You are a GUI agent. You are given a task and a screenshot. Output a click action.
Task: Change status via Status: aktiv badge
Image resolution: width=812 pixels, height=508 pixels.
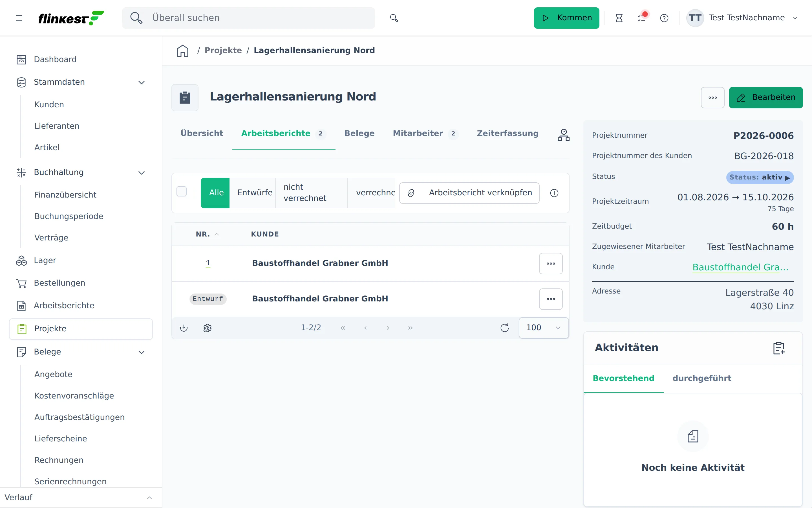pyautogui.click(x=760, y=178)
